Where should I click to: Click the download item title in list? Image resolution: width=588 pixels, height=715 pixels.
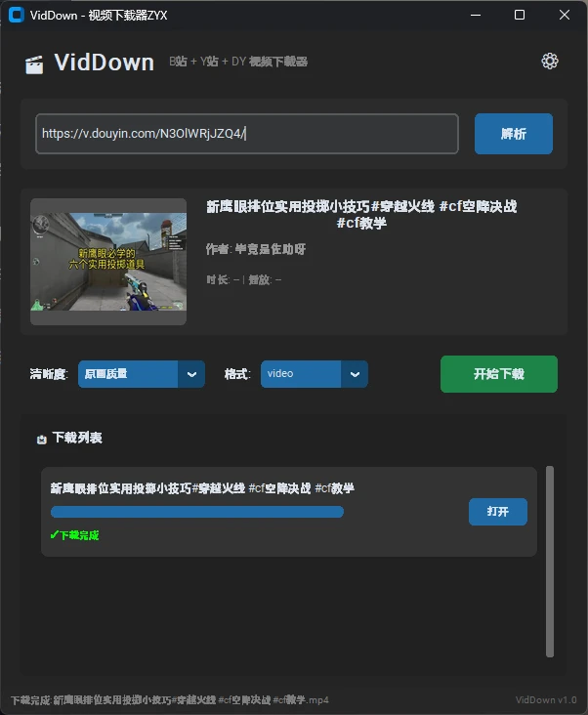click(202, 488)
